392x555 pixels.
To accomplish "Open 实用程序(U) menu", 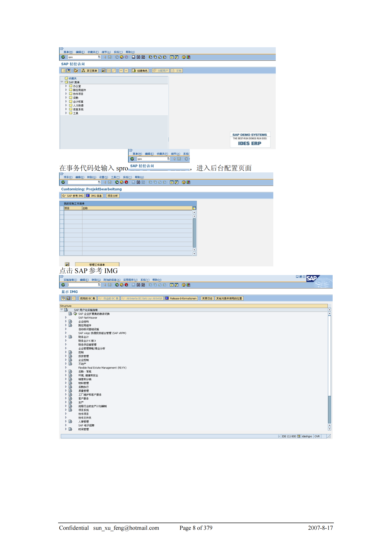I will click(x=130, y=280).
